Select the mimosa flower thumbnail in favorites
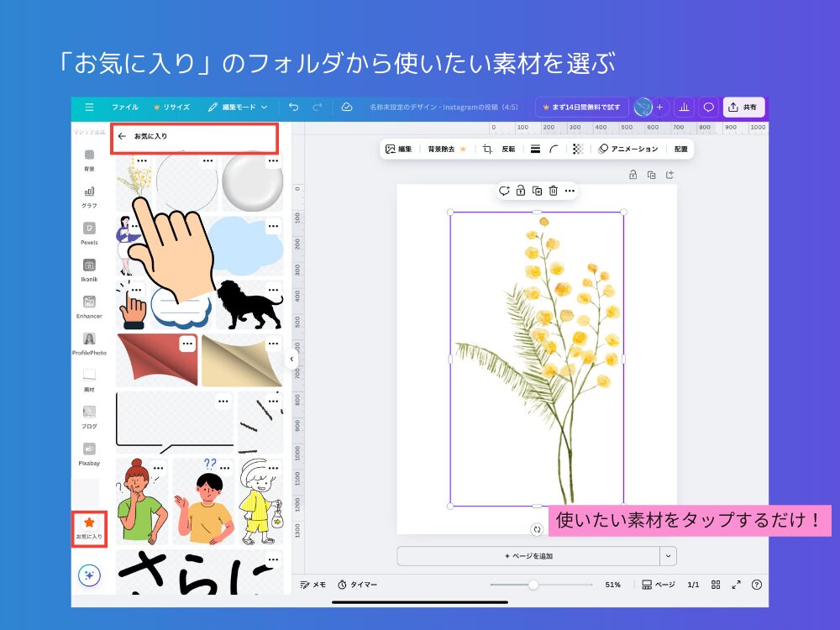Image resolution: width=840 pixels, height=630 pixels. pyautogui.click(x=139, y=178)
